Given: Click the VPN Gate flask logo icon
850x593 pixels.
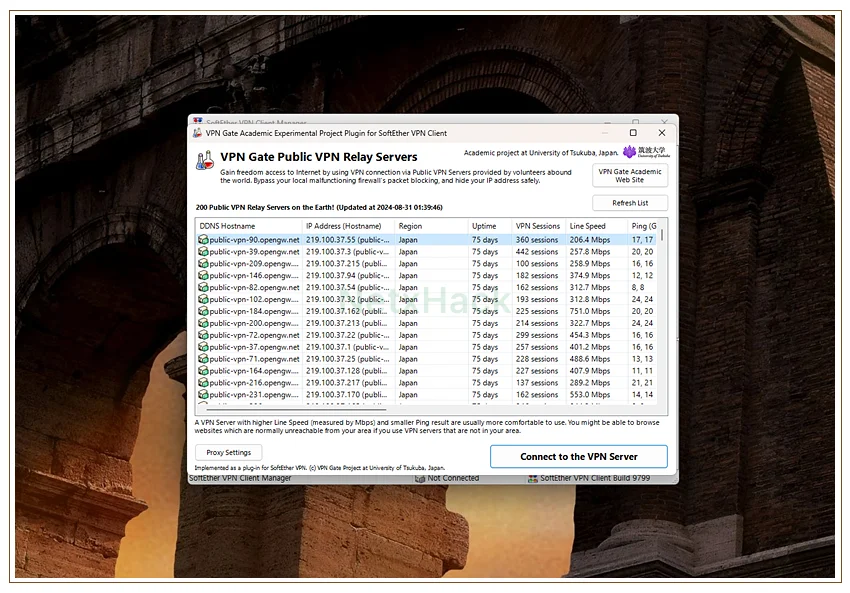Looking at the screenshot, I should 205,160.
